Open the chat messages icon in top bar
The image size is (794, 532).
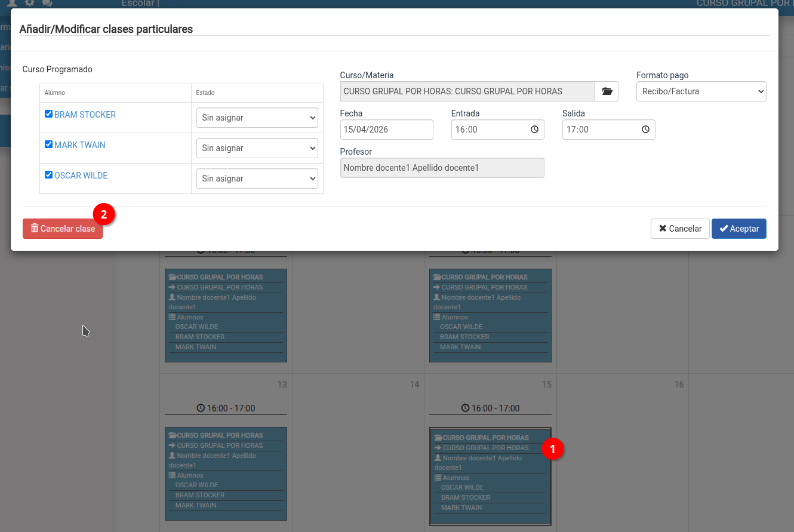(47, 3)
